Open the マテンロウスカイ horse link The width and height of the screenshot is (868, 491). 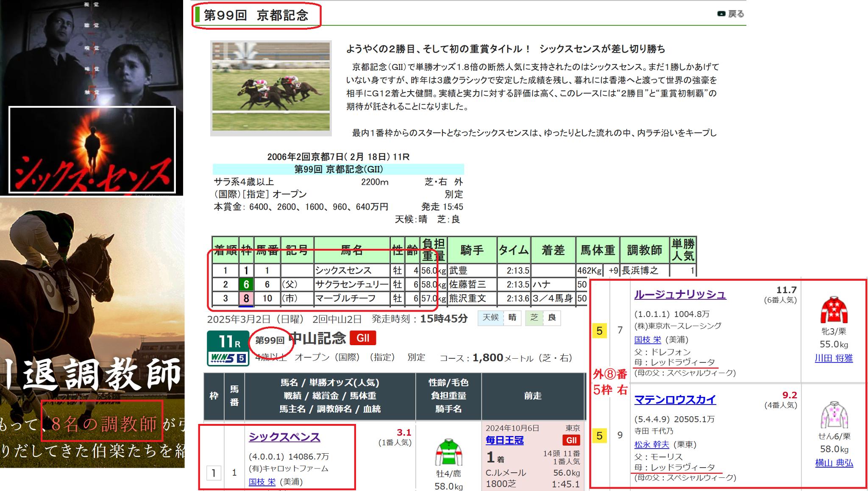coord(675,400)
